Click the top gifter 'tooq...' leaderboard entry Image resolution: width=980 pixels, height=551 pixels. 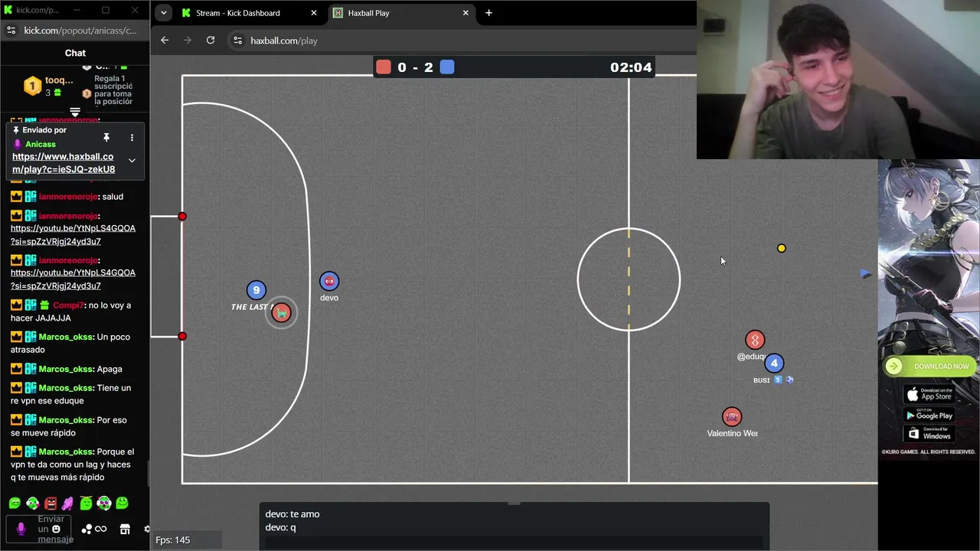49,86
